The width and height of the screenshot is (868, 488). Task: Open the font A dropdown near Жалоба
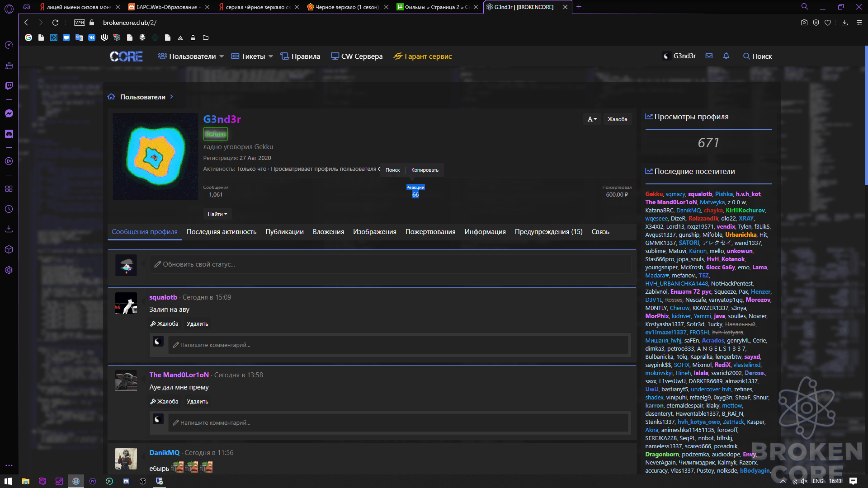coord(592,119)
